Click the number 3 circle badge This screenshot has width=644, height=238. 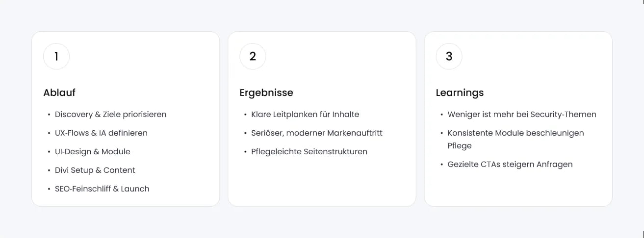coord(449,56)
